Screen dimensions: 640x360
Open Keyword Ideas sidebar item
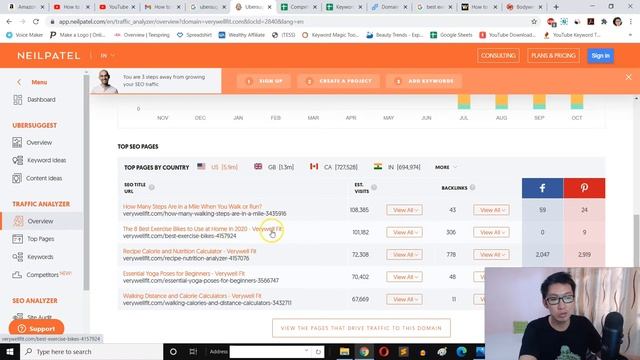(39, 160)
